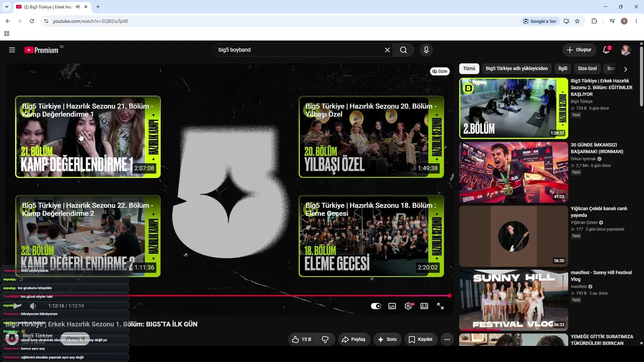Image resolution: width=644 pixels, height=362 pixels.
Task: Visit the Orkun Işıtmak channel name
Action: pos(583,159)
